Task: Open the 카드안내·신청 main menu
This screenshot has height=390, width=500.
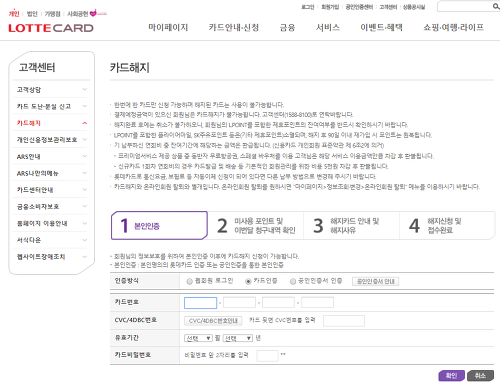Action: point(234,27)
